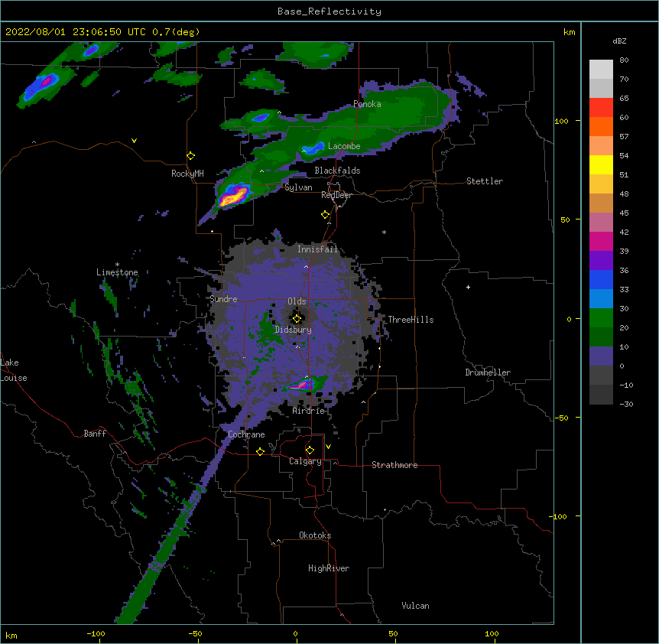Click the Innisfail city label
Image resolution: width=659 pixels, height=644 pixels.
coord(317,249)
